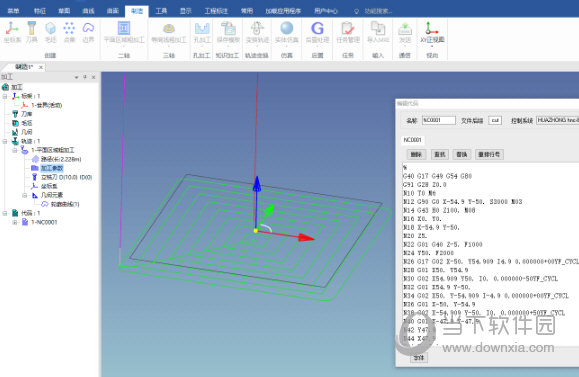Open the 用户中心 tab
This screenshot has width=579, height=377.
(x=326, y=11)
